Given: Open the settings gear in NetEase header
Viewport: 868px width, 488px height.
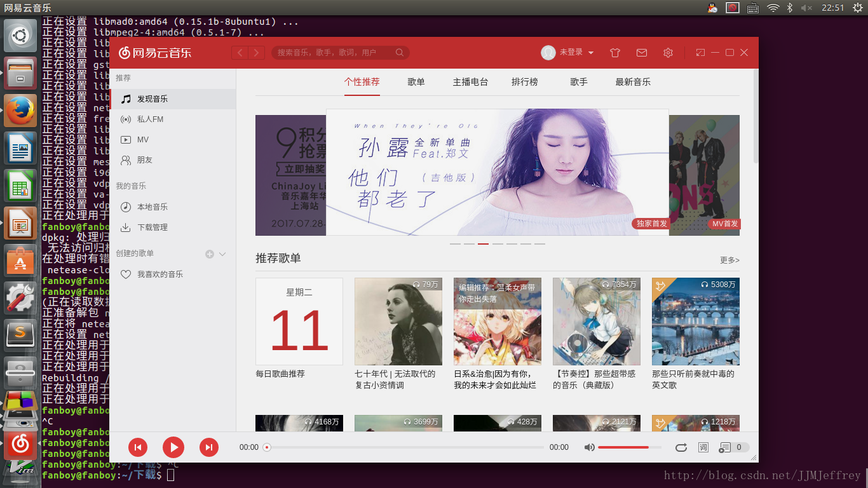Looking at the screenshot, I should click(x=668, y=53).
